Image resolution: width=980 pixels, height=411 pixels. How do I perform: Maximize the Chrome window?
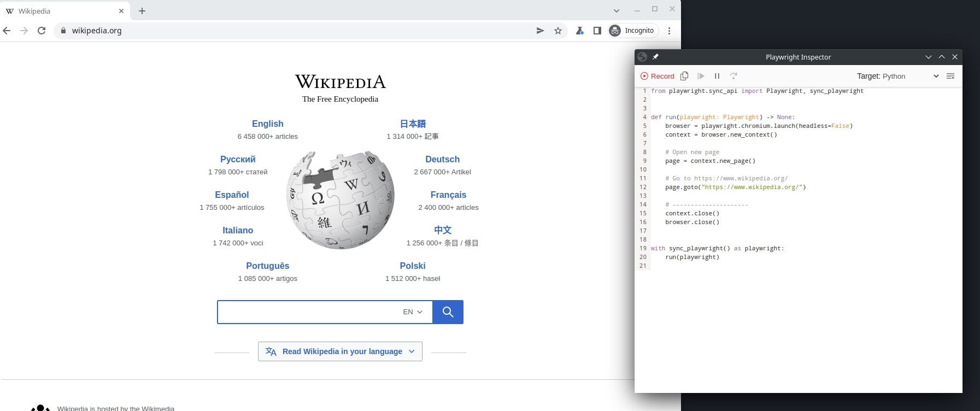pos(655,9)
